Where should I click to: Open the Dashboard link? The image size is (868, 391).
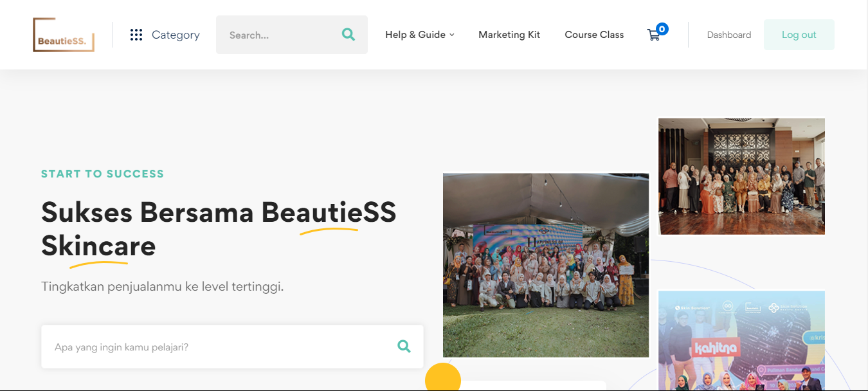pyautogui.click(x=729, y=35)
